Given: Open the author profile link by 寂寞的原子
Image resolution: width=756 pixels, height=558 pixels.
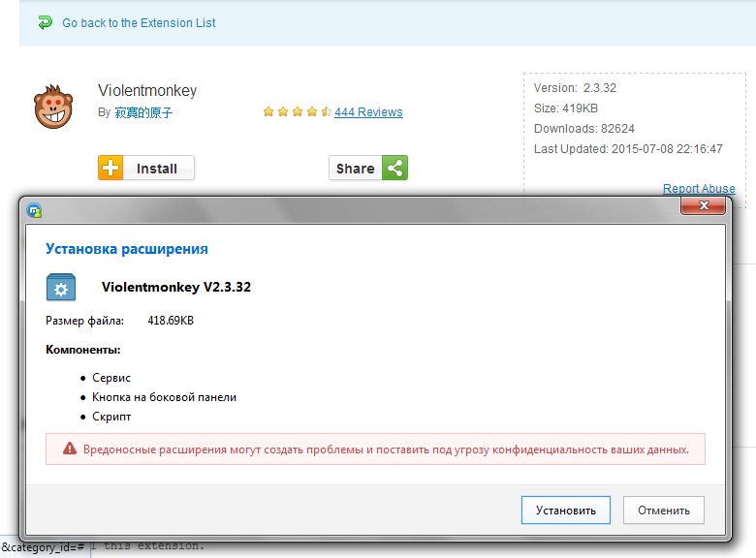Looking at the screenshot, I should click(x=143, y=112).
